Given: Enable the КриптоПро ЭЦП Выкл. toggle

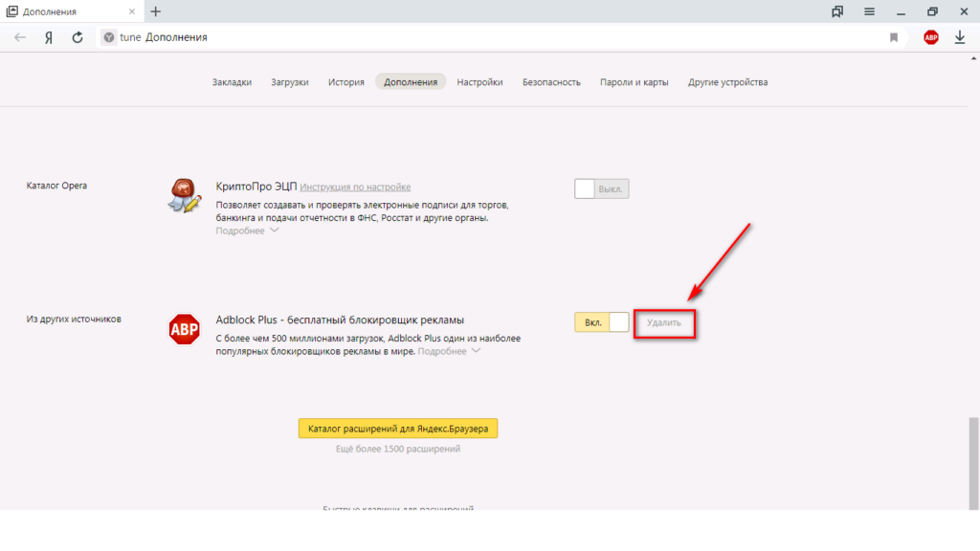Looking at the screenshot, I should point(601,188).
